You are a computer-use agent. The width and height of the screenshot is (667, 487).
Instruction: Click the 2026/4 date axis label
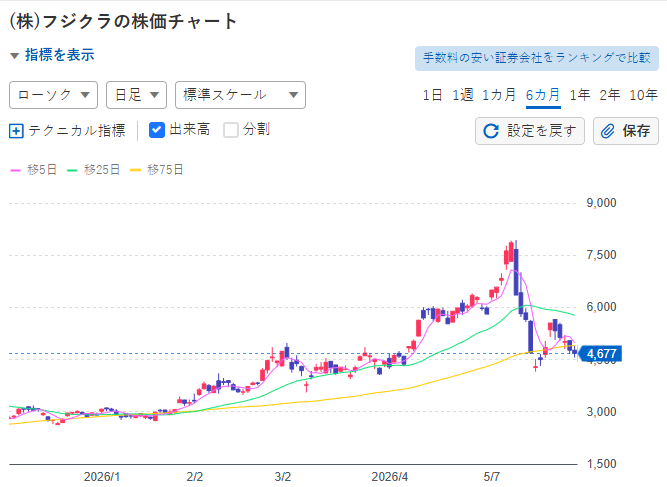(x=390, y=477)
